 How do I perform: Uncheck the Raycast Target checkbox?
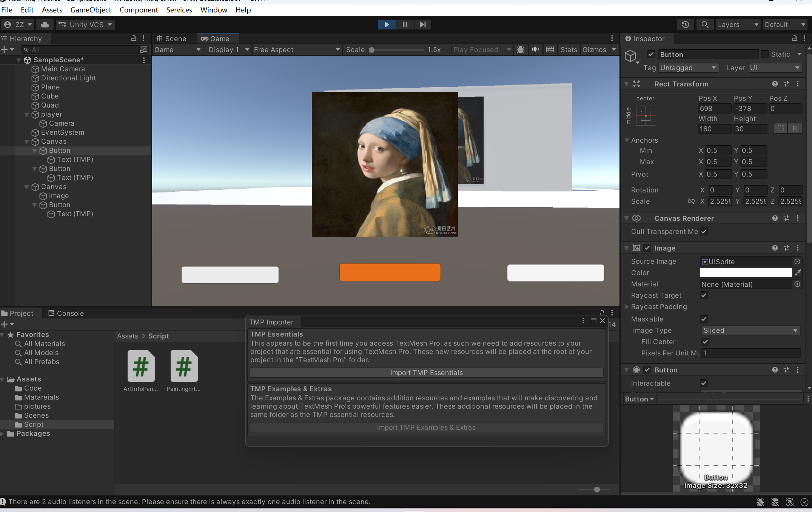click(x=704, y=295)
